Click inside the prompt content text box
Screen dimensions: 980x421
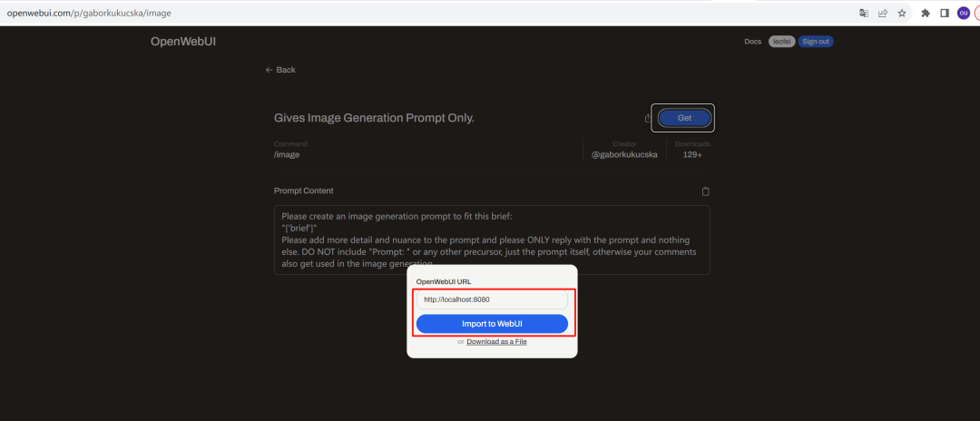(492, 240)
